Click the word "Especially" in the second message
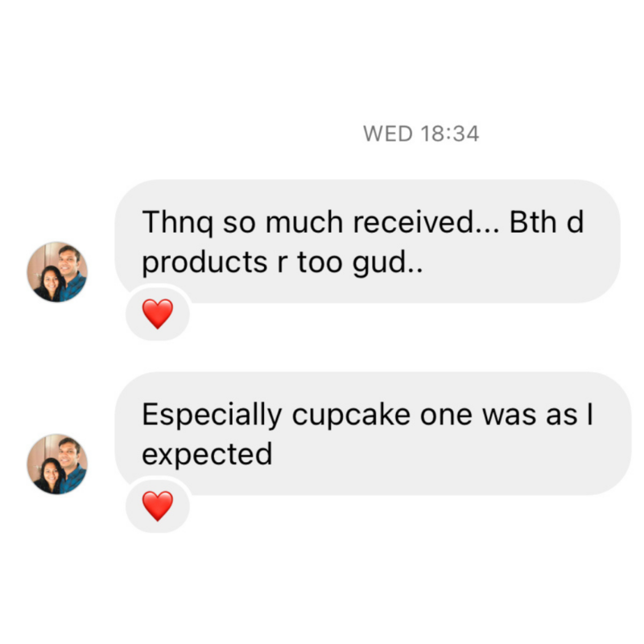The height and width of the screenshot is (644, 644). coord(213,415)
